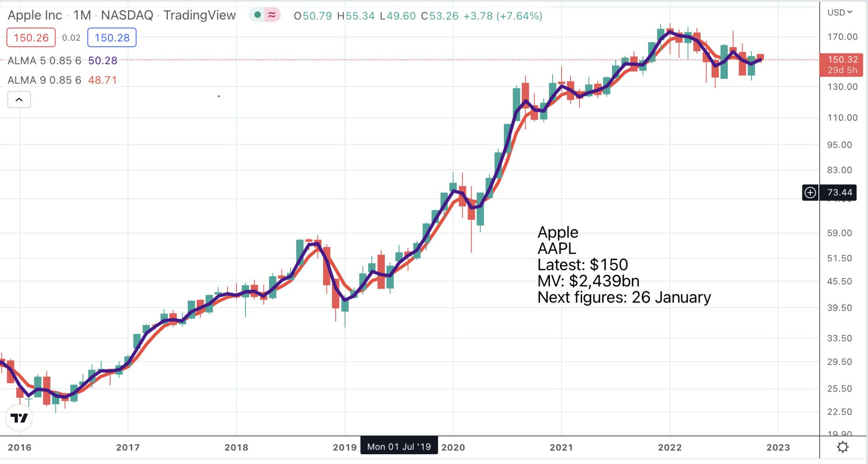Click the plus crosshair icon beside 73.44
Image resolution: width=868 pixels, height=464 pixels.
tap(810, 192)
